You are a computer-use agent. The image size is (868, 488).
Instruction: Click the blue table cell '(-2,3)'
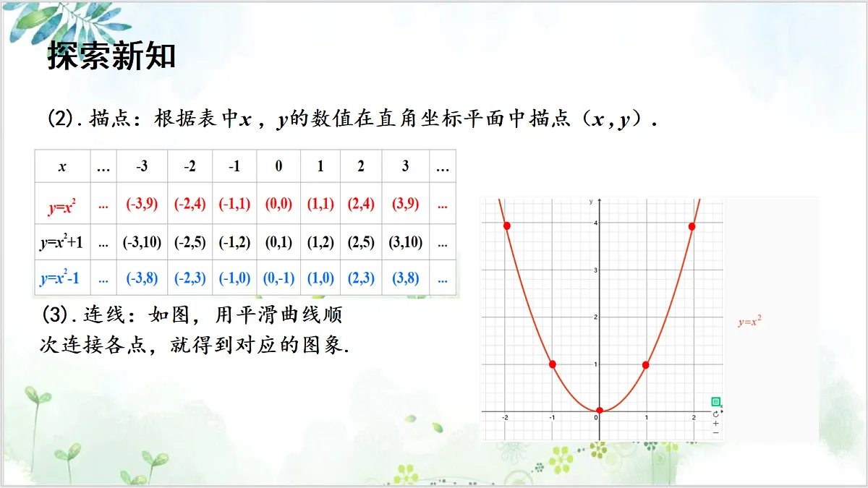[190, 278]
